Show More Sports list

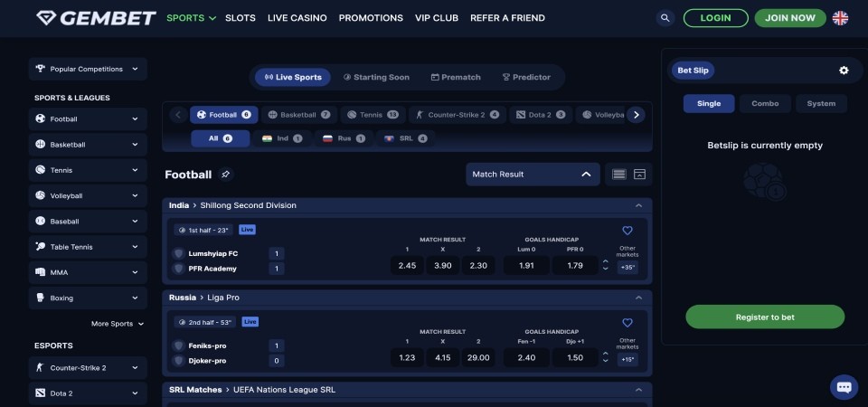[118, 324]
